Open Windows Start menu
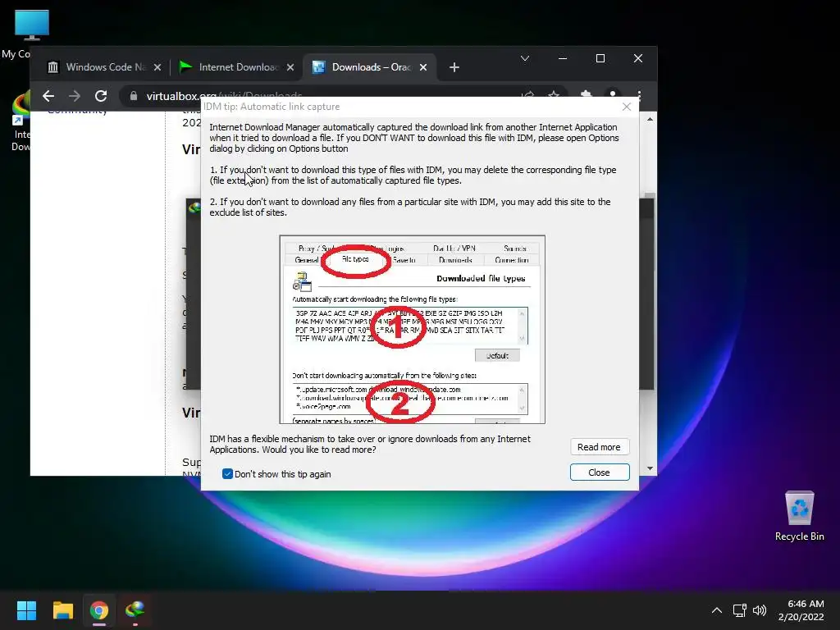840x630 pixels. click(x=26, y=610)
